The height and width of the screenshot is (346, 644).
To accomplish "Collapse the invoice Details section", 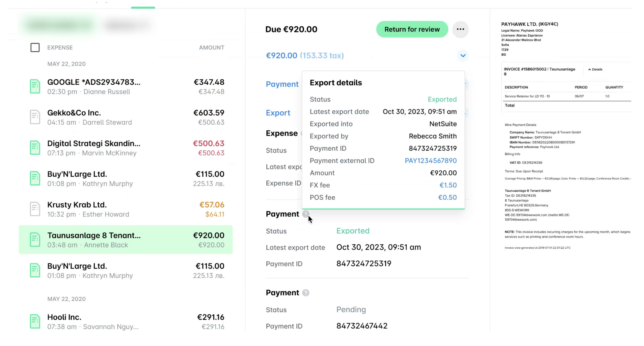I will [595, 69].
